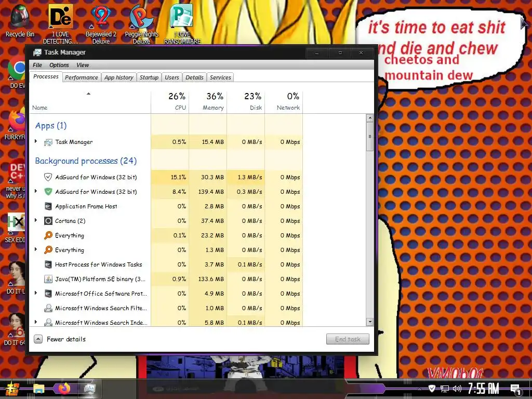532x399 pixels.
Task: Open the I LOVE RANSOMWARE desktop icon
Action: point(182,24)
